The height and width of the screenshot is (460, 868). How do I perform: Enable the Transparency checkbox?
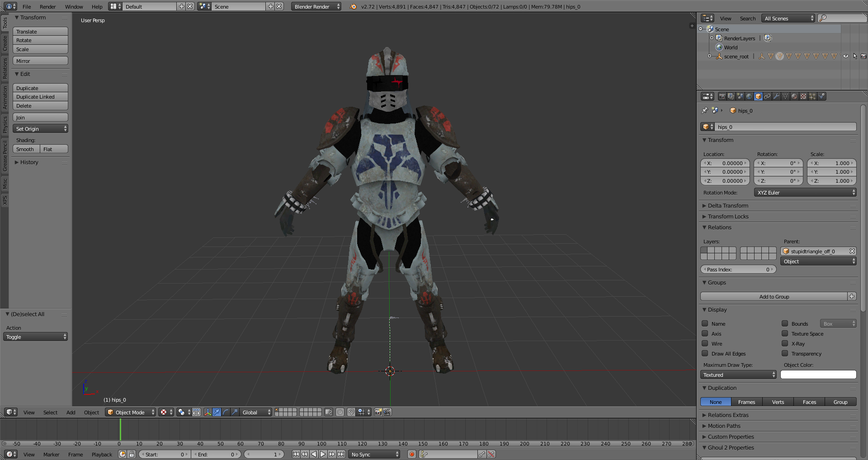(785, 353)
